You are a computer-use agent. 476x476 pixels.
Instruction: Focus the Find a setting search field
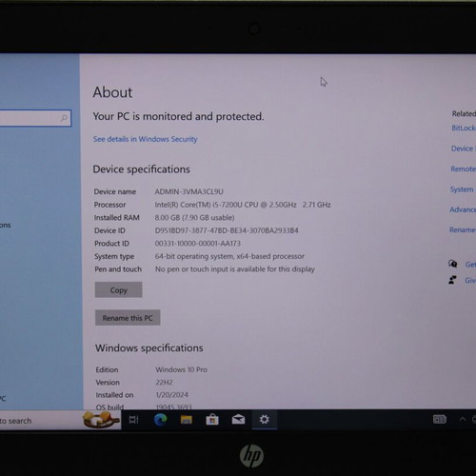[35, 118]
